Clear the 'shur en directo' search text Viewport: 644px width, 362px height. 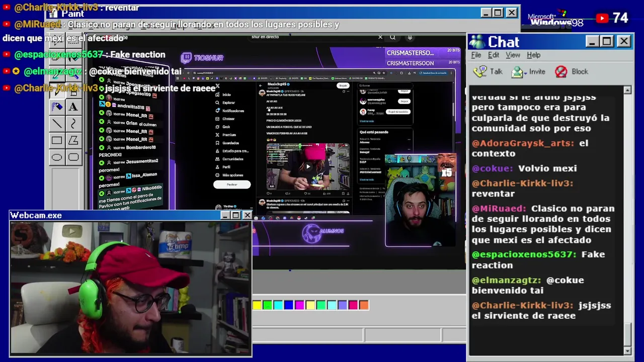380,37
